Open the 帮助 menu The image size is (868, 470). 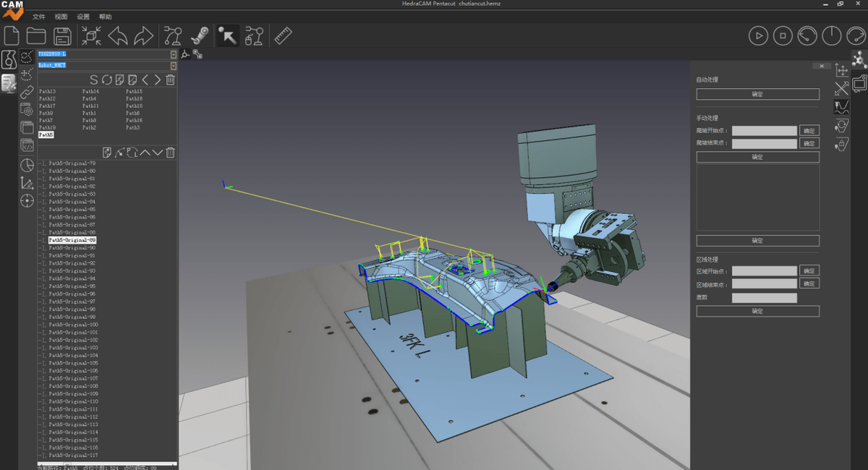coord(106,16)
